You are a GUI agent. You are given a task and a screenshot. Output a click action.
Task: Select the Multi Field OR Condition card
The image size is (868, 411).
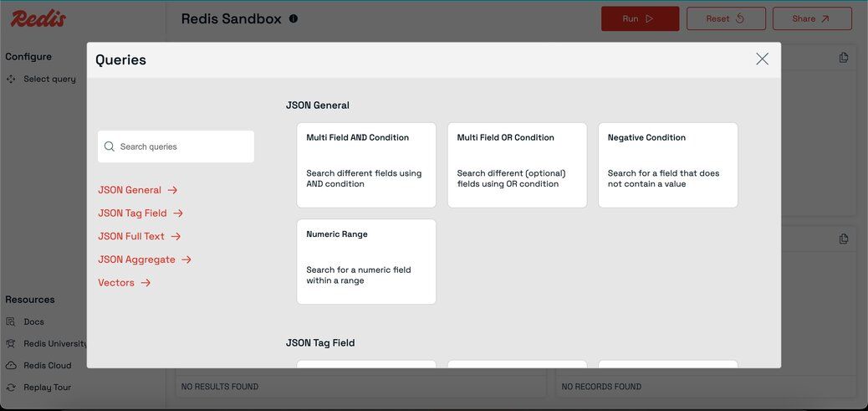[x=517, y=165]
